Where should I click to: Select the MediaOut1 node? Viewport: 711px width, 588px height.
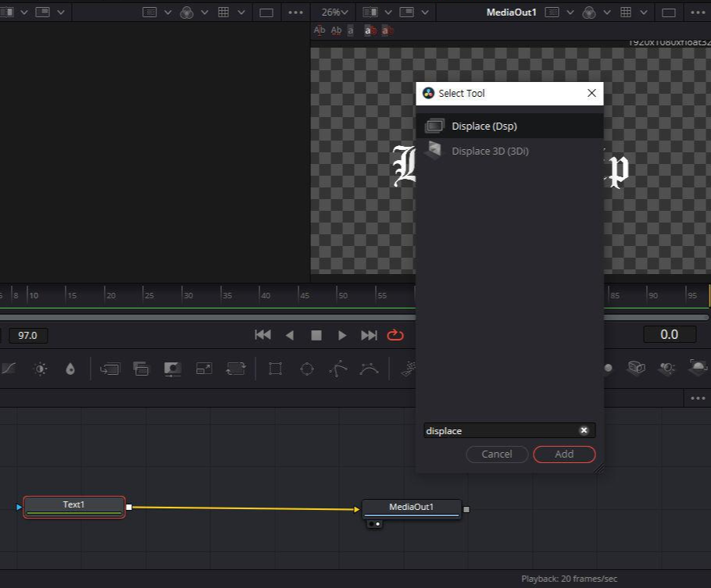coord(411,508)
